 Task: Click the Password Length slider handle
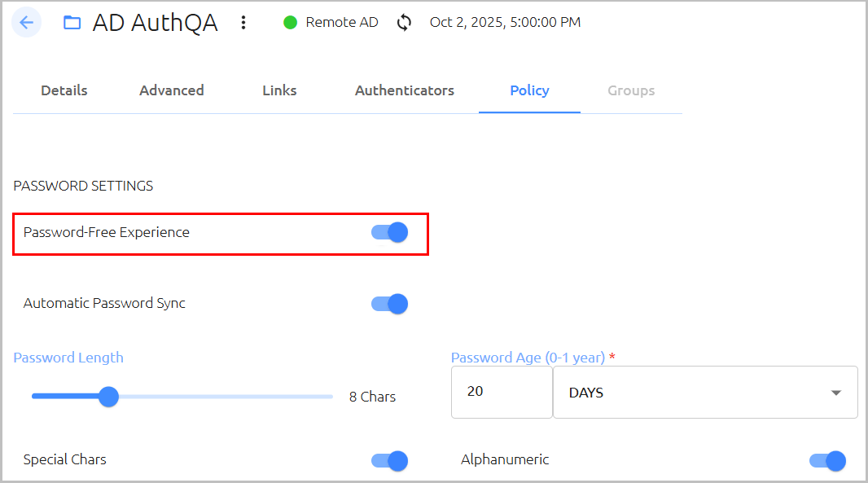tap(108, 397)
